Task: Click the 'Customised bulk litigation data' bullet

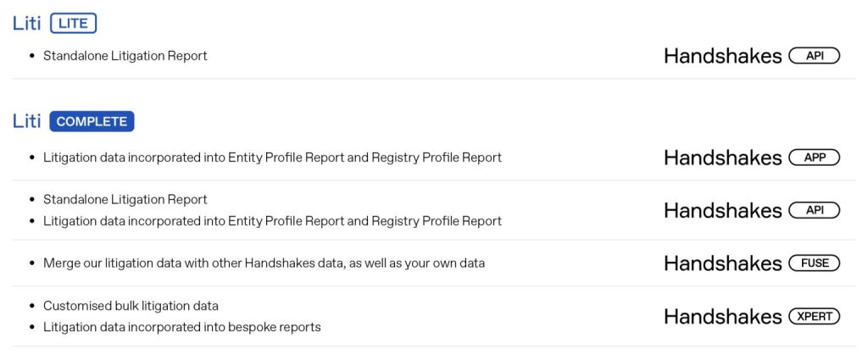Action: point(131,306)
